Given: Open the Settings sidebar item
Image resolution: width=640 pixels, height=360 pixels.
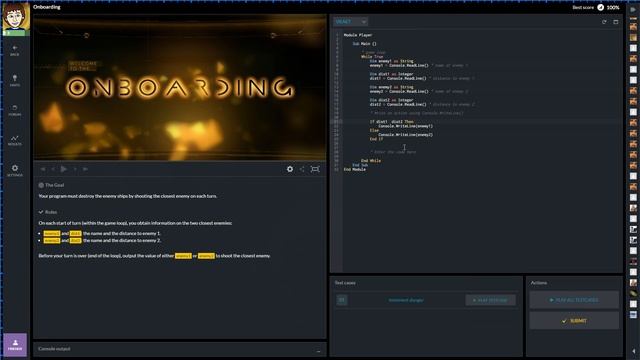Looking at the screenshot, I should (x=15, y=170).
